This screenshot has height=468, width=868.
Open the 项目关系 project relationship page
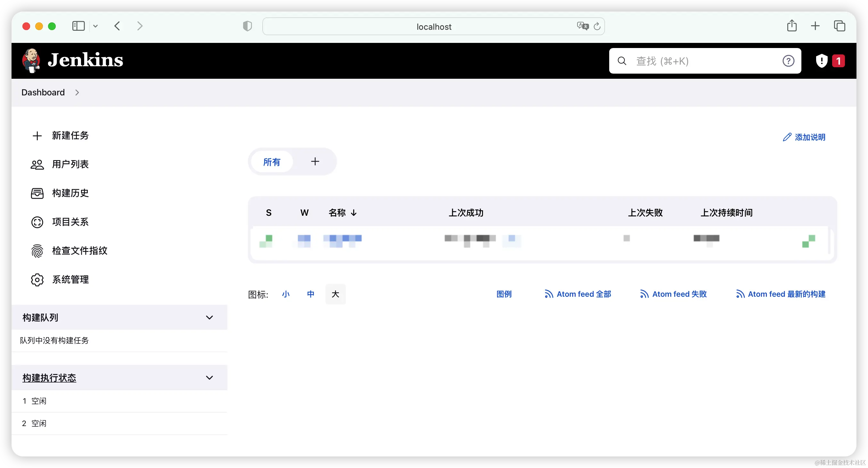pyautogui.click(x=70, y=222)
